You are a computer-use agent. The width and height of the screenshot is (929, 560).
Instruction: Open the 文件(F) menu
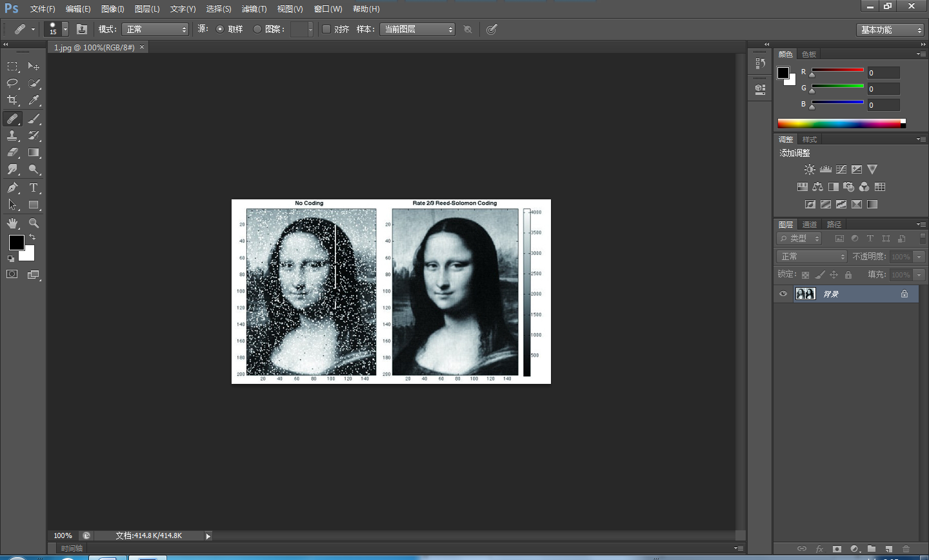(43, 9)
